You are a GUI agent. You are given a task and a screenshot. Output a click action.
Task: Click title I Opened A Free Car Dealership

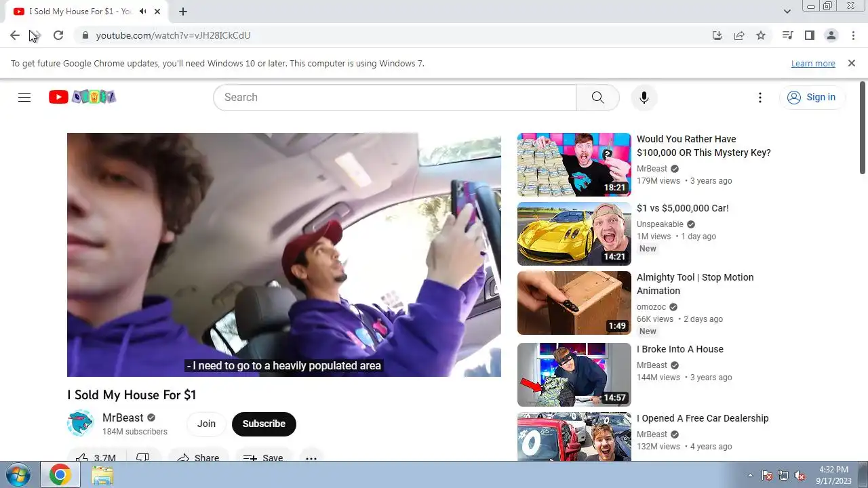[x=703, y=418]
